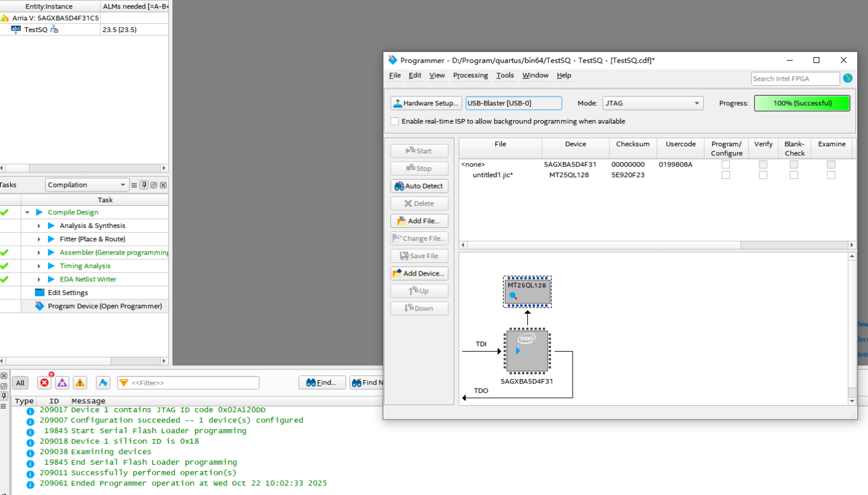The width and height of the screenshot is (868, 495).
Task: Enable real-time ISP background programming checkbox
Action: pos(395,121)
